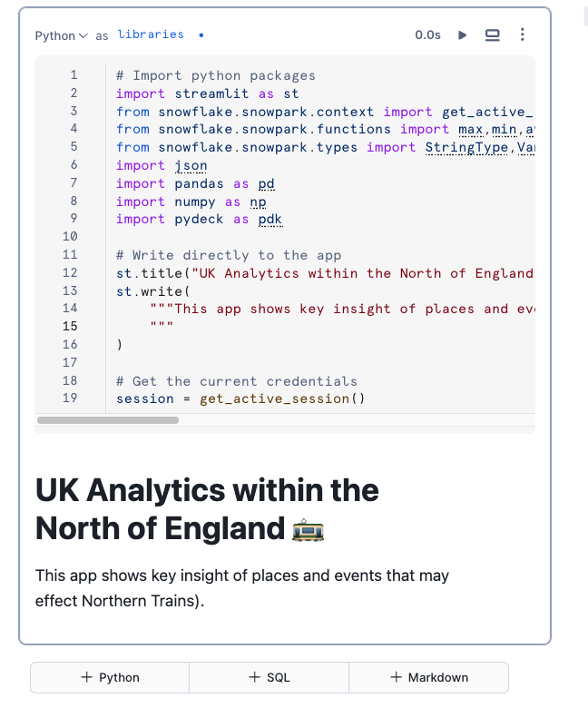The width and height of the screenshot is (588, 718).
Task: Click the unsaved changes dot indicator
Action: pos(201,35)
